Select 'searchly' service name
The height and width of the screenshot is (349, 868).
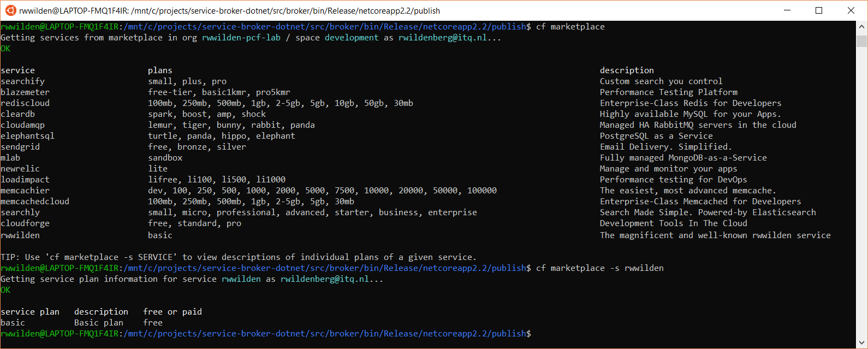pyautogui.click(x=20, y=212)
